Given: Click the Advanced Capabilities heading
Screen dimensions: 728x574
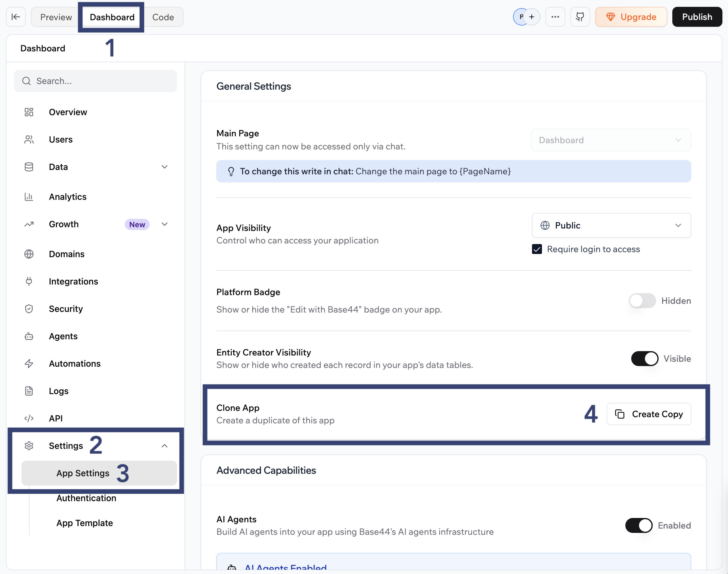Looking at the screenshot, I should tap(266, 470).
